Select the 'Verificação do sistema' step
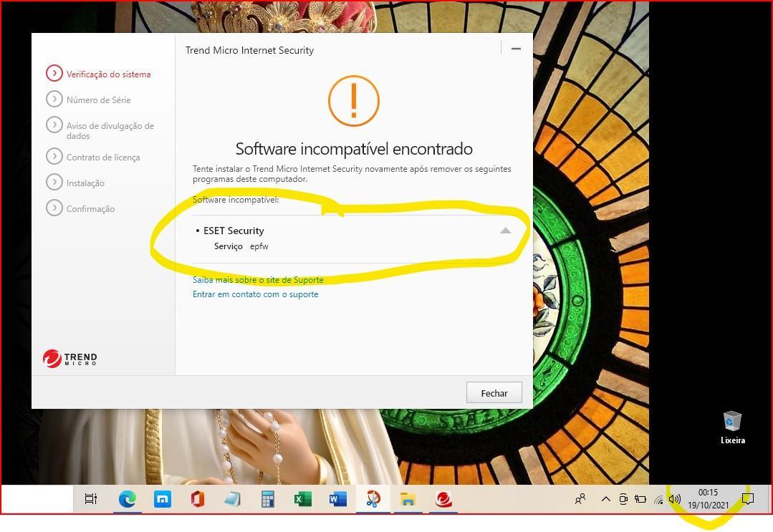 108,74
